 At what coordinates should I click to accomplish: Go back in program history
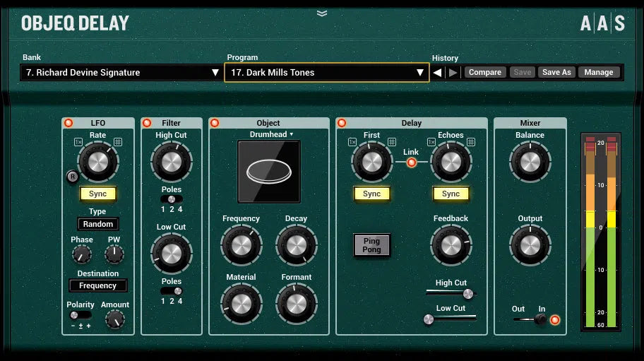437,73
